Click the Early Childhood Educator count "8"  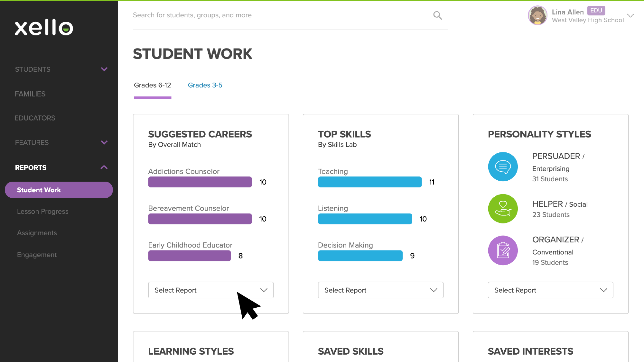coord(240,256)
